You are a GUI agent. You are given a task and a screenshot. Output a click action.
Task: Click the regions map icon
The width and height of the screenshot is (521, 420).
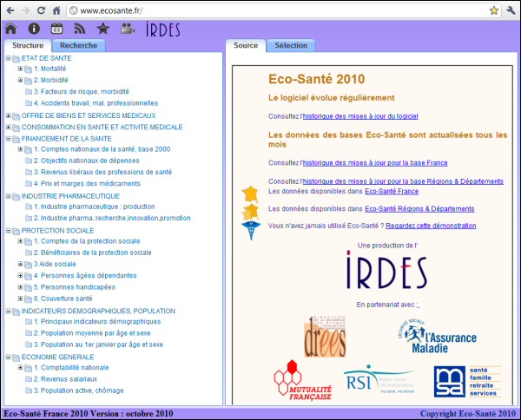pyautogui.click(x=250, y=212)
